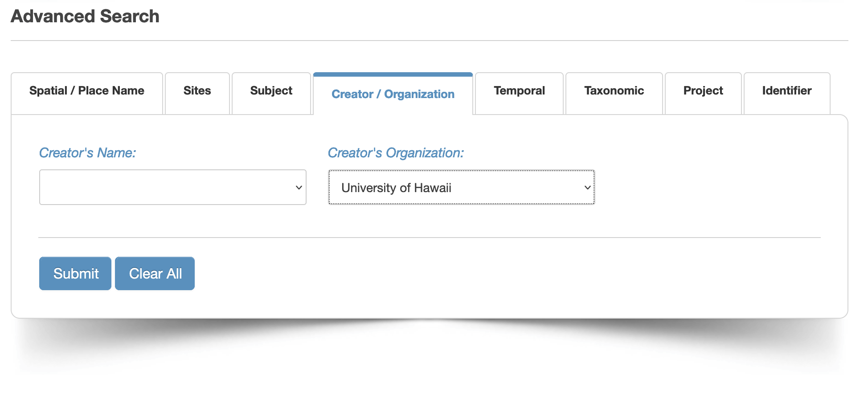Click the Creator's Organization label text
The width and height of the screenshot is (868, 394).
(396, 153)
